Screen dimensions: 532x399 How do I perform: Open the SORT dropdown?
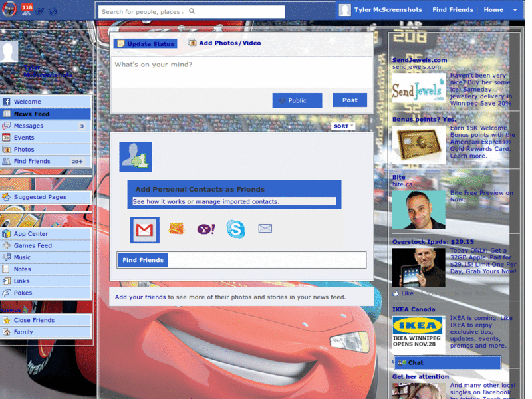pos(343,126)
